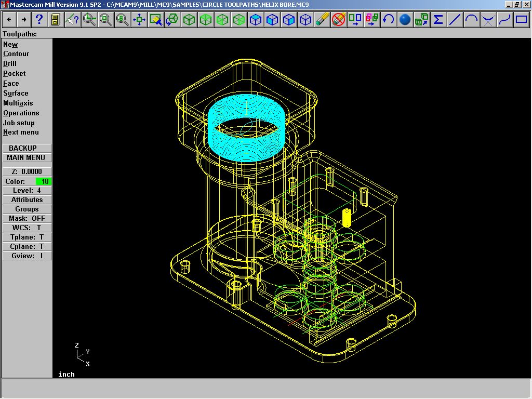This screenshot has height=399, width=532.
Task: Repaint the screen with the paintbrush icon
Action: tap(155, 20)
